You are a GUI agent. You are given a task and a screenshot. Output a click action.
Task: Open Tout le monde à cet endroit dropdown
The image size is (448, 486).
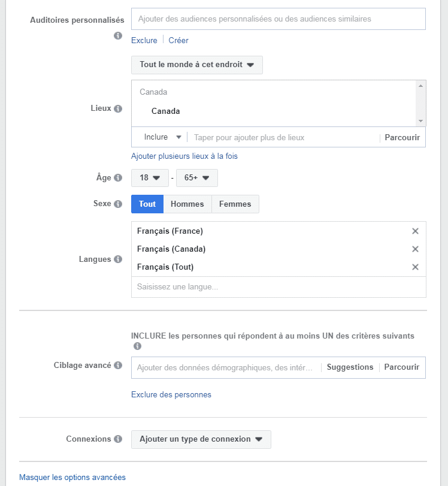point(196,65)
